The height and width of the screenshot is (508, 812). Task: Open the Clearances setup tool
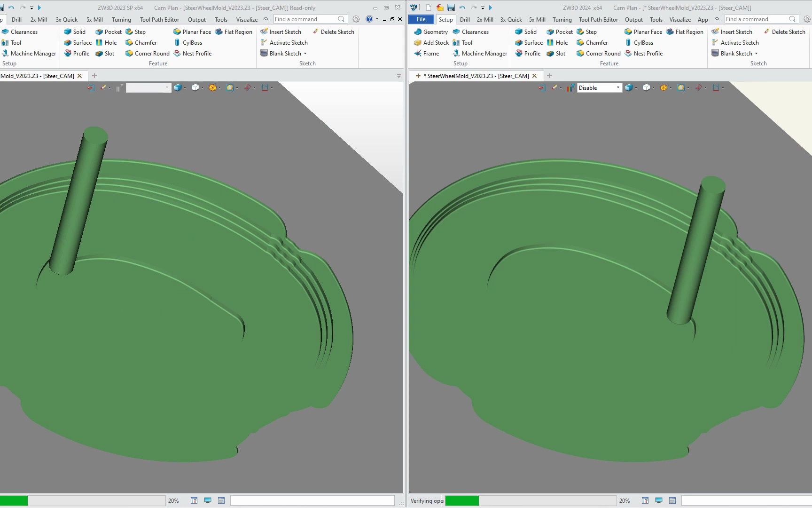(471, 32)
